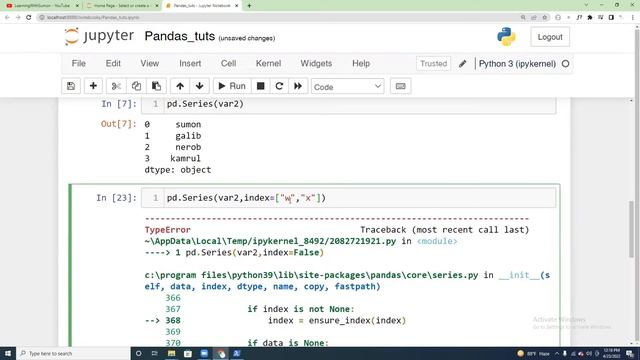The width and height of the screenshot is (640, 360).
Task: Insert cell below with plus icon
Action: click(93, 86)
